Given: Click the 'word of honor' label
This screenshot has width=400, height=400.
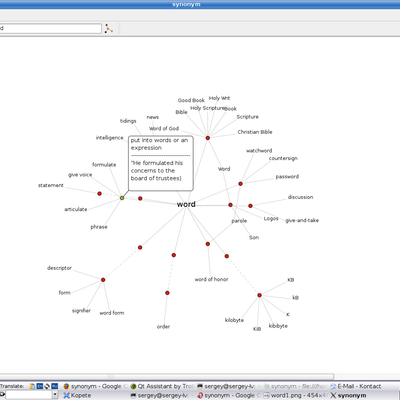Looking at the screenshot, I should click(x=212, y=279).
